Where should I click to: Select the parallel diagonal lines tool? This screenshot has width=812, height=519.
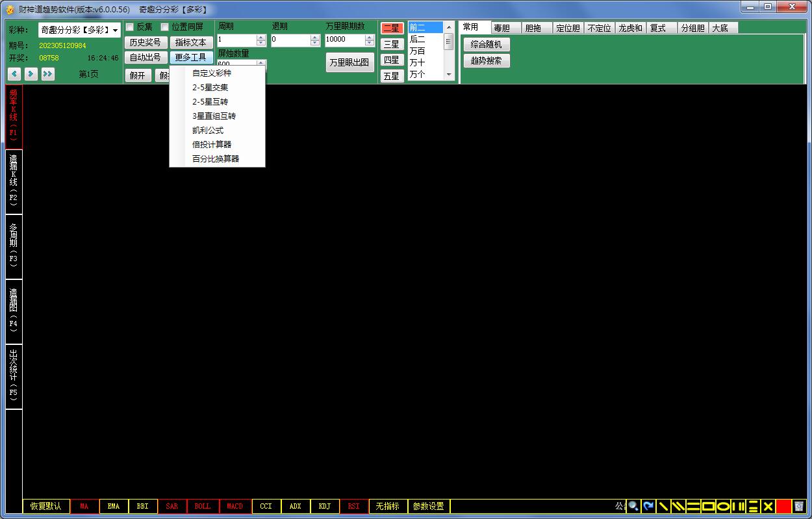tap(678, 506)
